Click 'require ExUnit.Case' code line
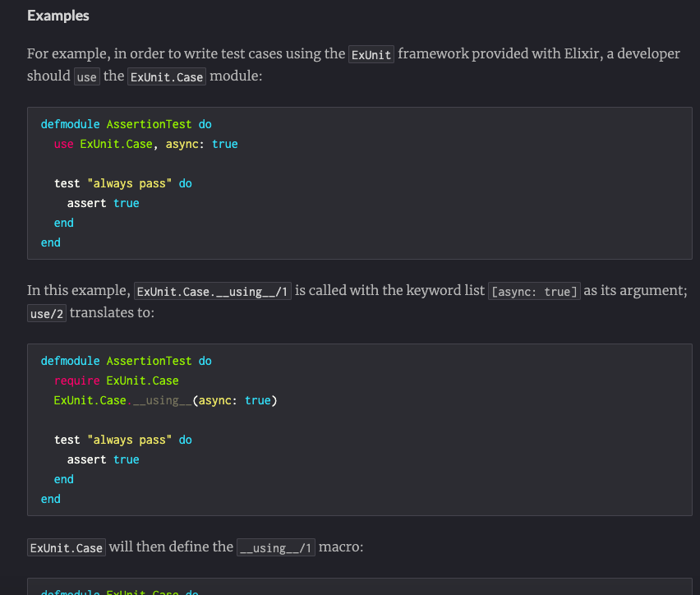The image size is (700, 595). click(x=117, y=381)
